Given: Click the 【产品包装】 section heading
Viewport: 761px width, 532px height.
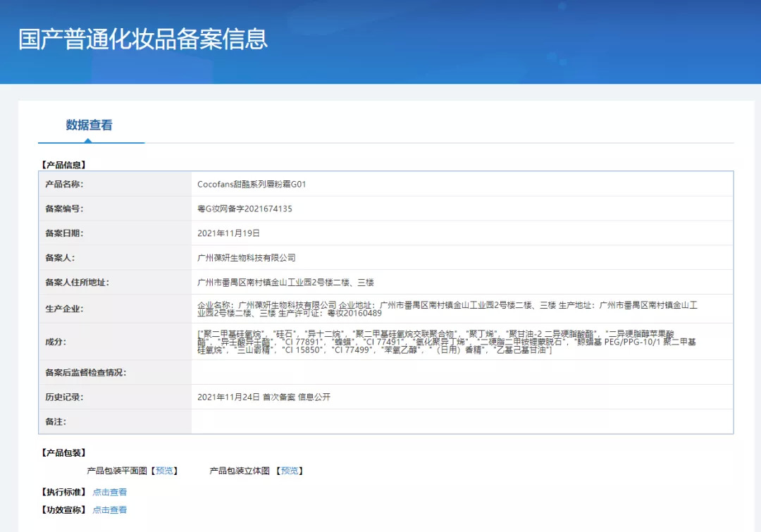Looking at the screenshot, I should click(63, 452).
